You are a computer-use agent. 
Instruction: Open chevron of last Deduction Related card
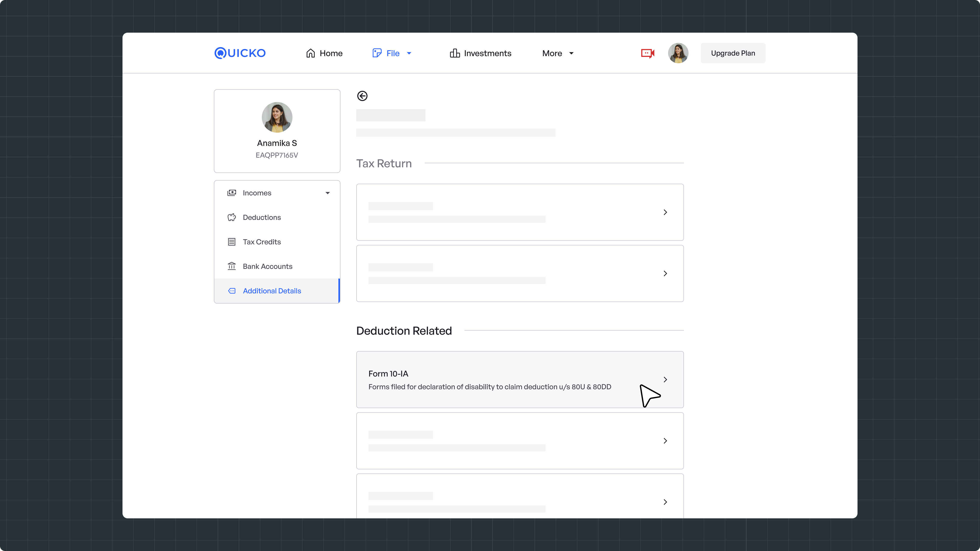[x=665, y=502]
